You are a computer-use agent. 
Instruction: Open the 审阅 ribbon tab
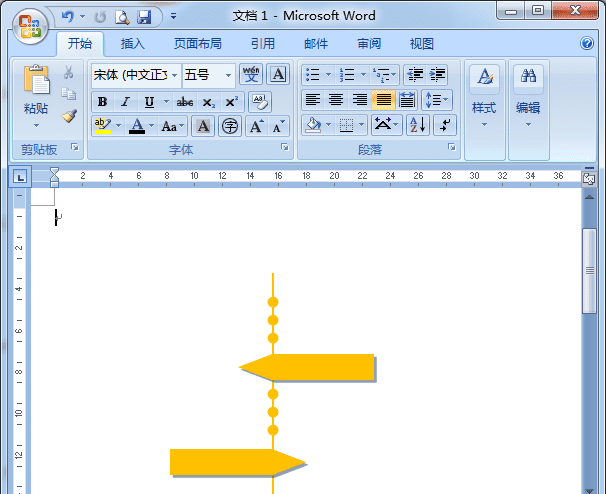(x=369, y=44)
